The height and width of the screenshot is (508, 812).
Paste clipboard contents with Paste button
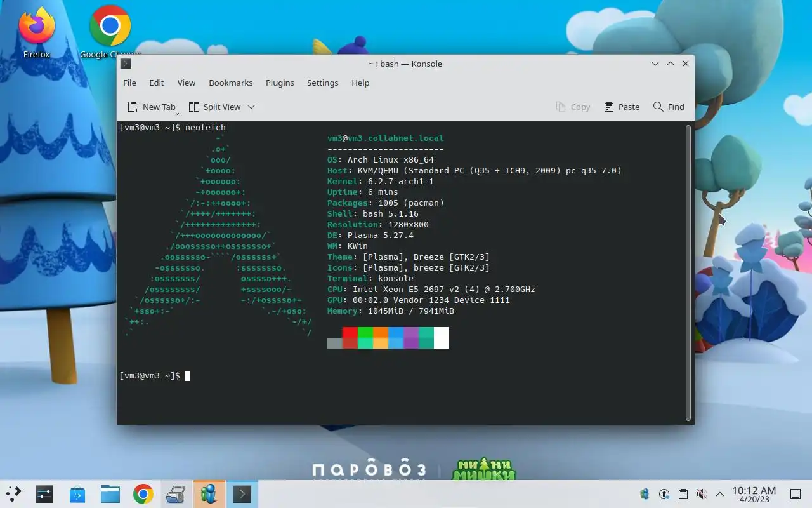click(x=622, y=107)
